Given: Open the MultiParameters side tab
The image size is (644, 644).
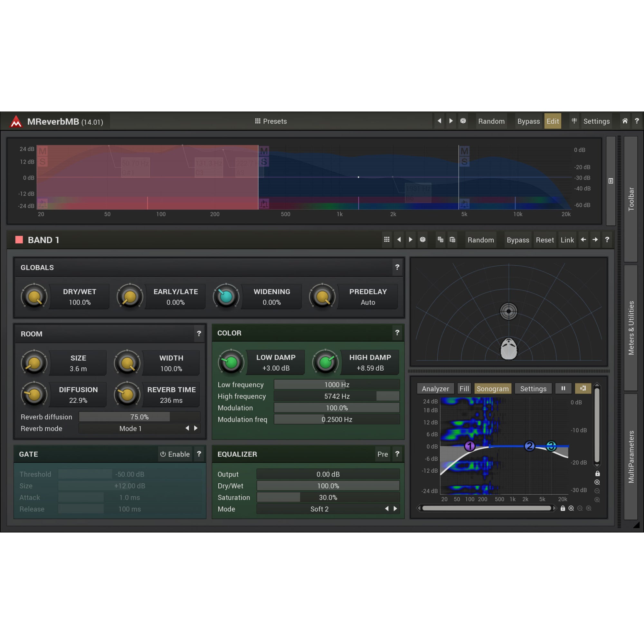Looking at the screenshot, I should pos(631,457).
